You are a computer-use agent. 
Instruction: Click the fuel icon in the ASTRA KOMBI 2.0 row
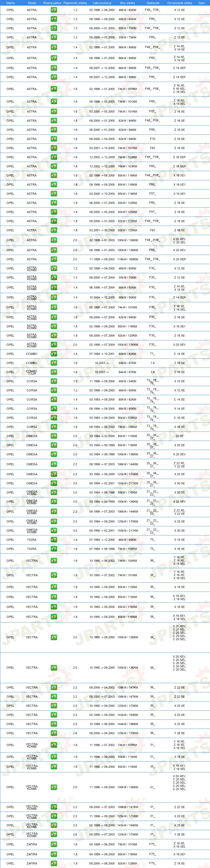point(54,345)
